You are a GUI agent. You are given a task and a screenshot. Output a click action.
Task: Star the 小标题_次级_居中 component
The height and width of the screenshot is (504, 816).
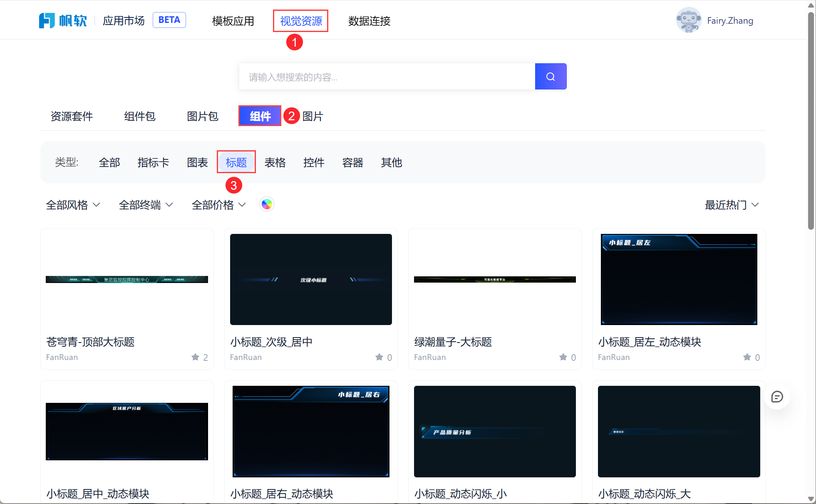379,357
